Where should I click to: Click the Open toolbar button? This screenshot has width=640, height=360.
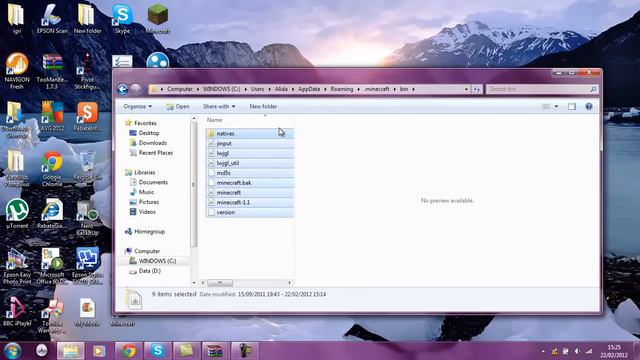(178, 106)
